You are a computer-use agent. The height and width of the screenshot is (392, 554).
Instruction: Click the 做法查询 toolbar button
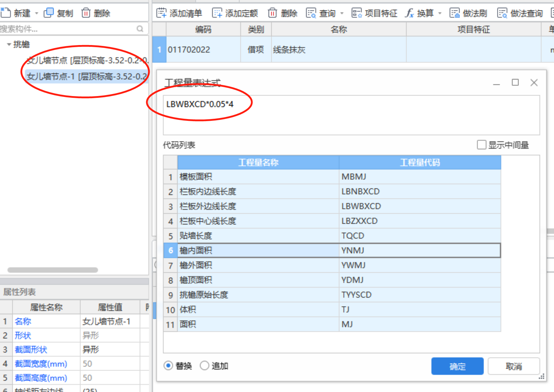tap(520, 13)
